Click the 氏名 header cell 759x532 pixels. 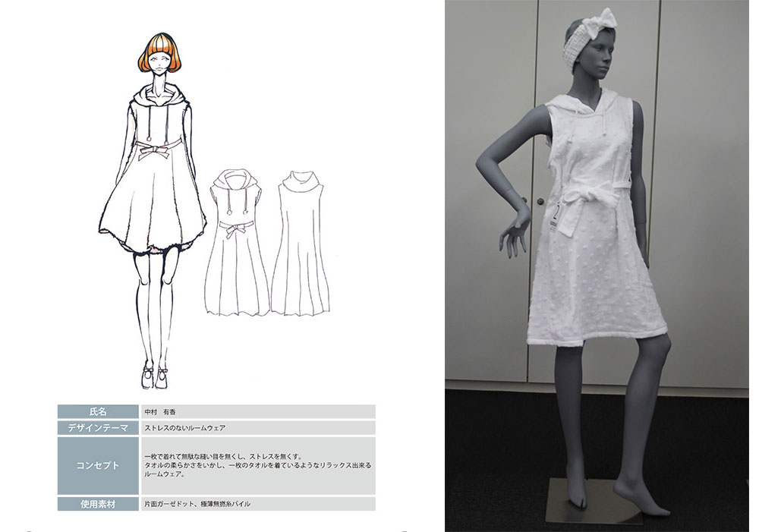pos(98,411)
